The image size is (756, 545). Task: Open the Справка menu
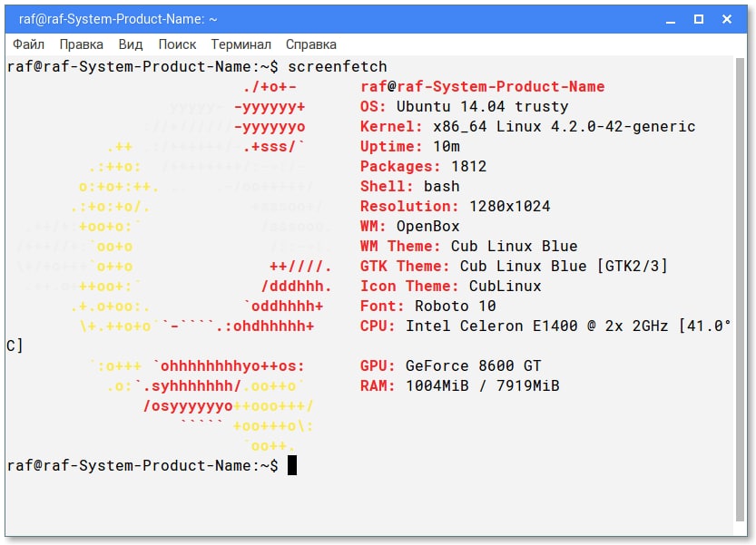point(310,44)
